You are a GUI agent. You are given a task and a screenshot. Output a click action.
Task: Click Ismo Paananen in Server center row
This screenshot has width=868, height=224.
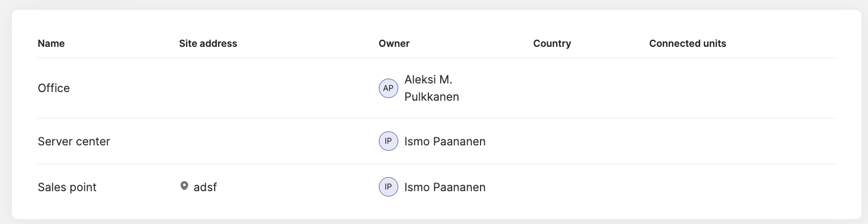pos(445,142)
